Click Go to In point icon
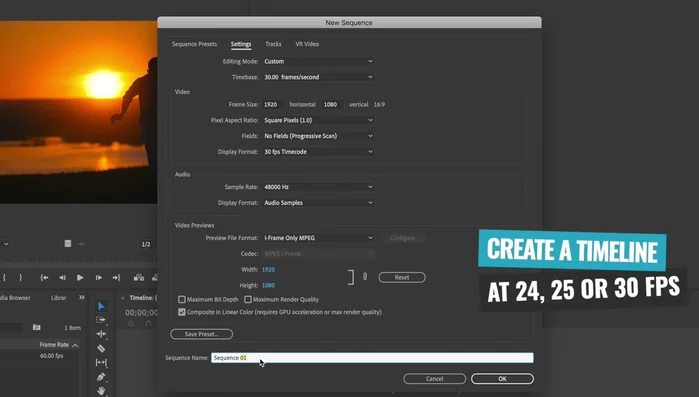This screenshot has height=397, width=699. tap(44, 277)
